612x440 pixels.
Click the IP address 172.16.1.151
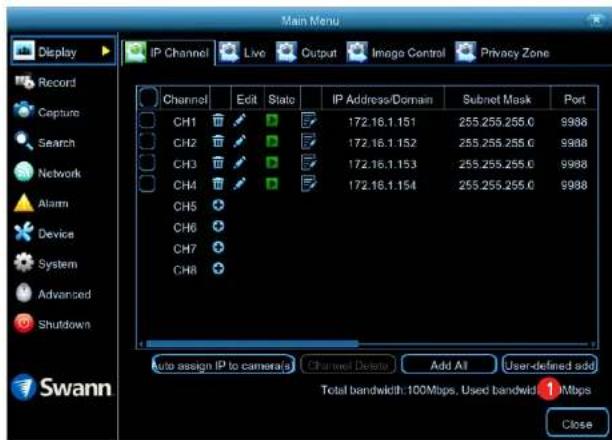tap(382, 122)
